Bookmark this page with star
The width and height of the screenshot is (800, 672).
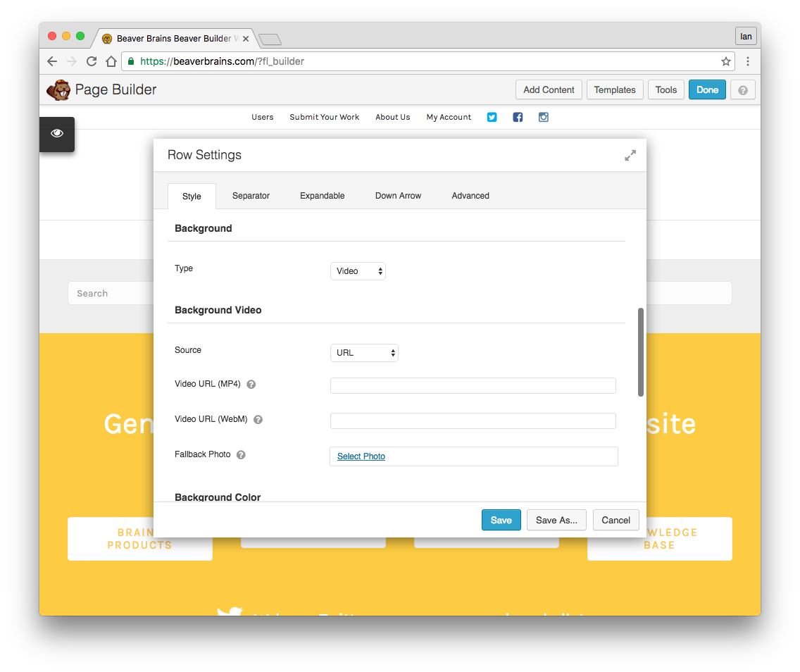725,62
